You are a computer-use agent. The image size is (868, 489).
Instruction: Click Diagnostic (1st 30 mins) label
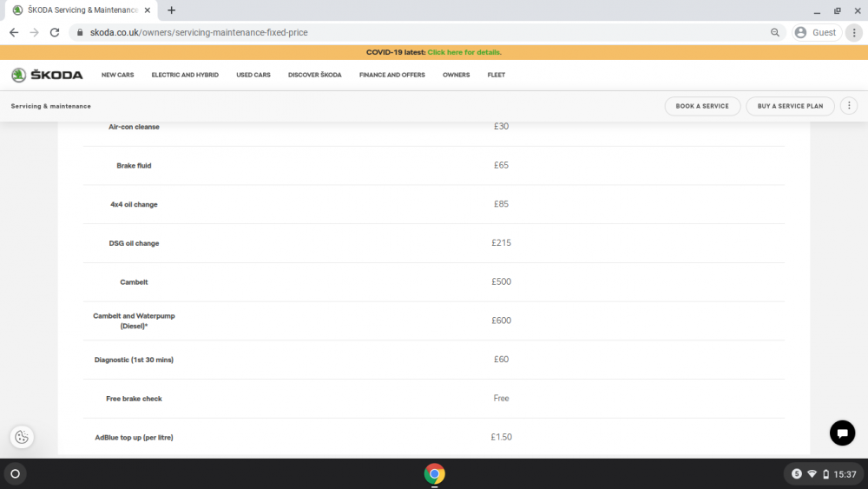pos(134,360)
